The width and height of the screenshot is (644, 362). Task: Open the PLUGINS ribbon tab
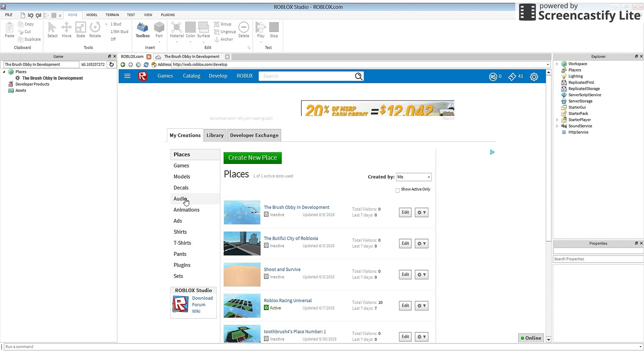click(168, 15)
